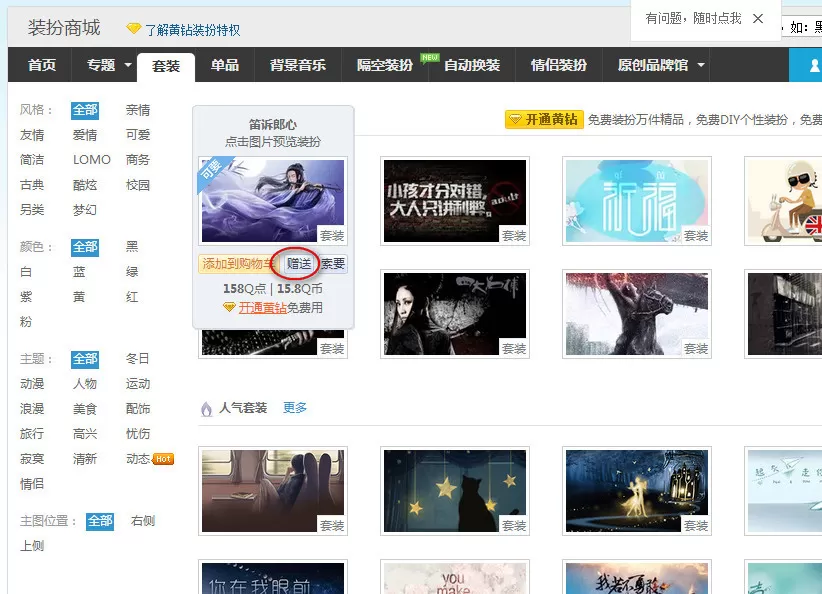This screenshot has width=822, height=594.
Task: Filter style by 爱情
Action: [x=85, y=135]
